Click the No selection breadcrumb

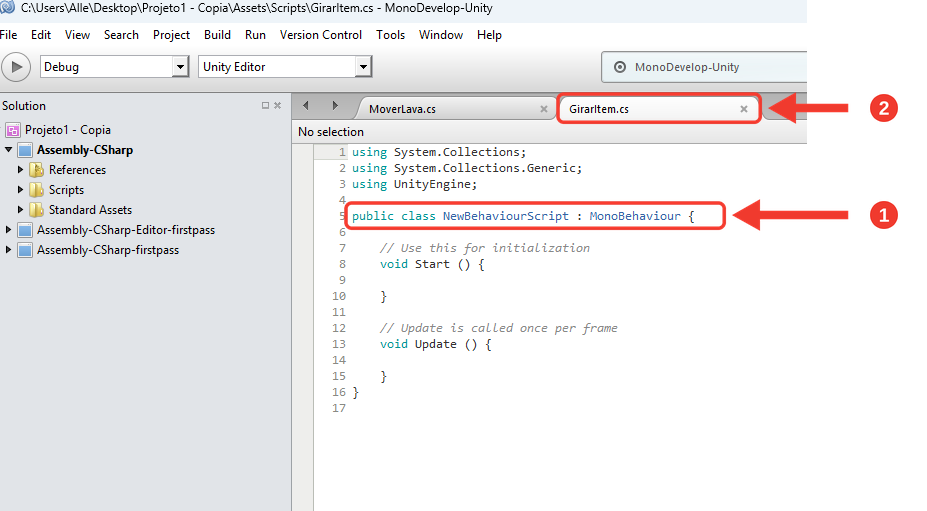331,132
